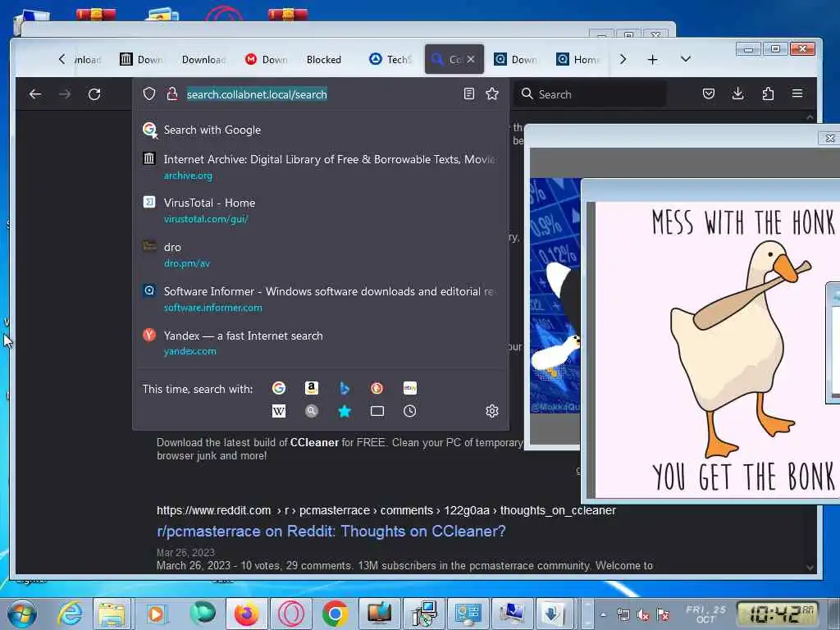Screen dimensions: 840x630
Task: Search open tabs using the rectangle icon
Action: (377, 411)
